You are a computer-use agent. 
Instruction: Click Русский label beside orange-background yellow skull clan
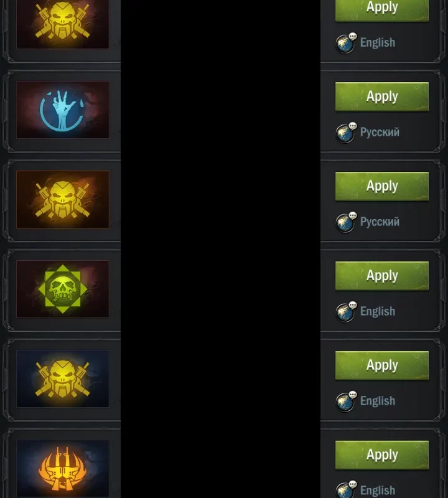click(x=380, y=222)
